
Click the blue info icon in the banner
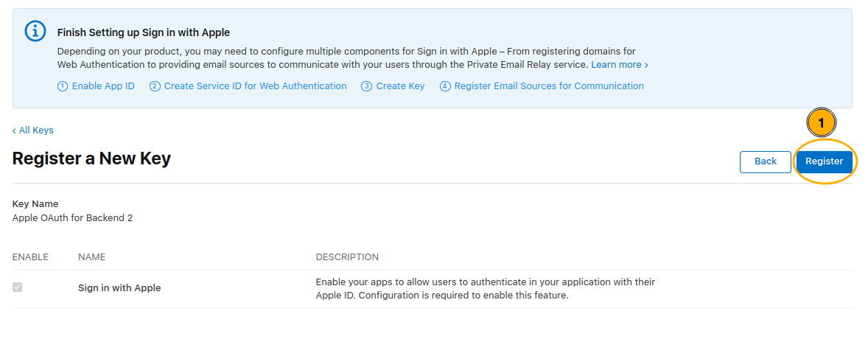tap(35, 31)
